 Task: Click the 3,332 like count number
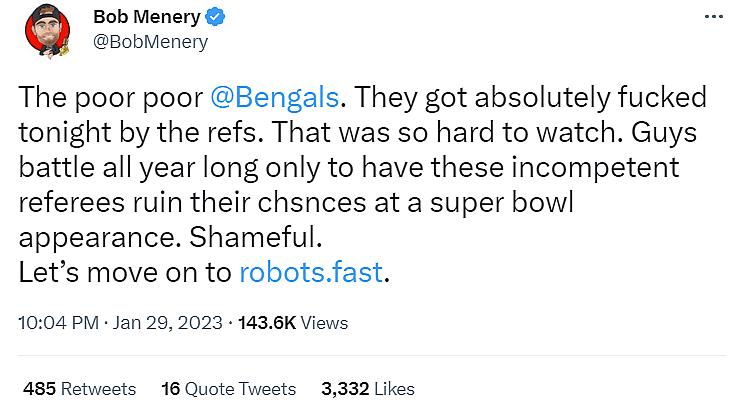point(342,388)
